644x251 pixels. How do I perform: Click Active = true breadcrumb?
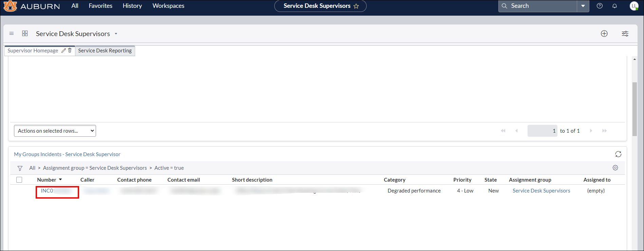point(169,168)
